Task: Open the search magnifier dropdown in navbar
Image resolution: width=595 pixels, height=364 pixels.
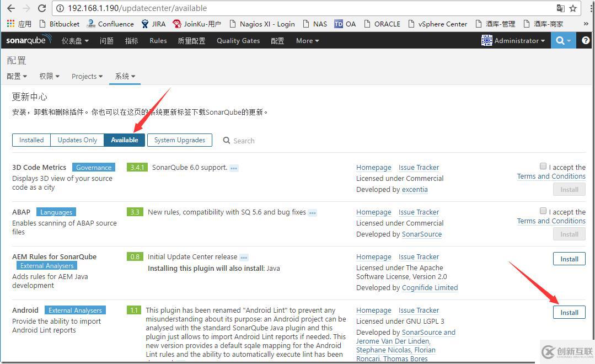Action: pyautogui.click(x=563, y=40)
